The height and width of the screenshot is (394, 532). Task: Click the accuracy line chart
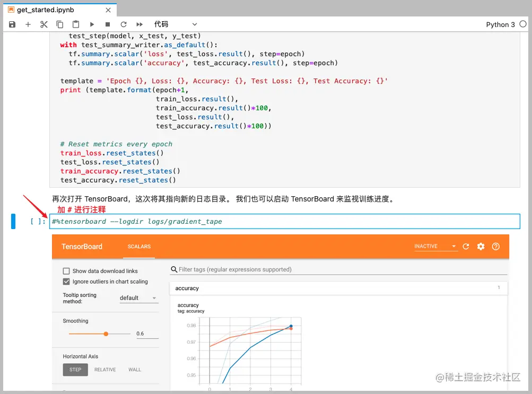pos(250,351)
